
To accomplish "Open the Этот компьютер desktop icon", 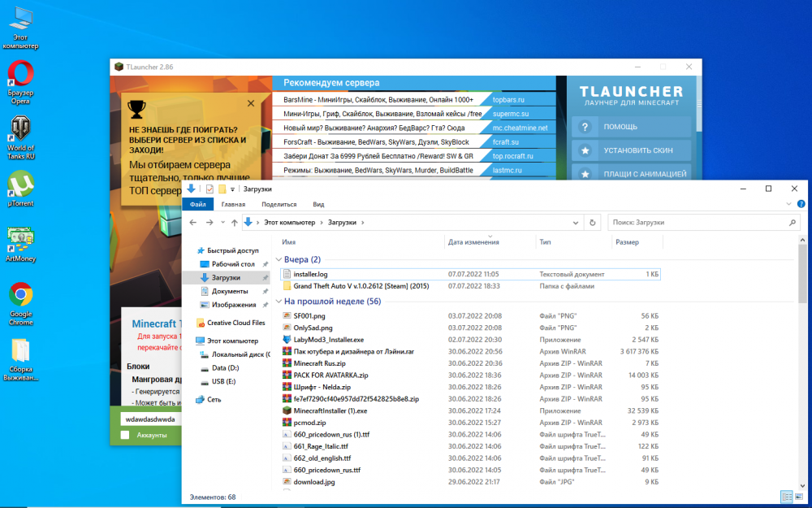I will coord(21,28).
